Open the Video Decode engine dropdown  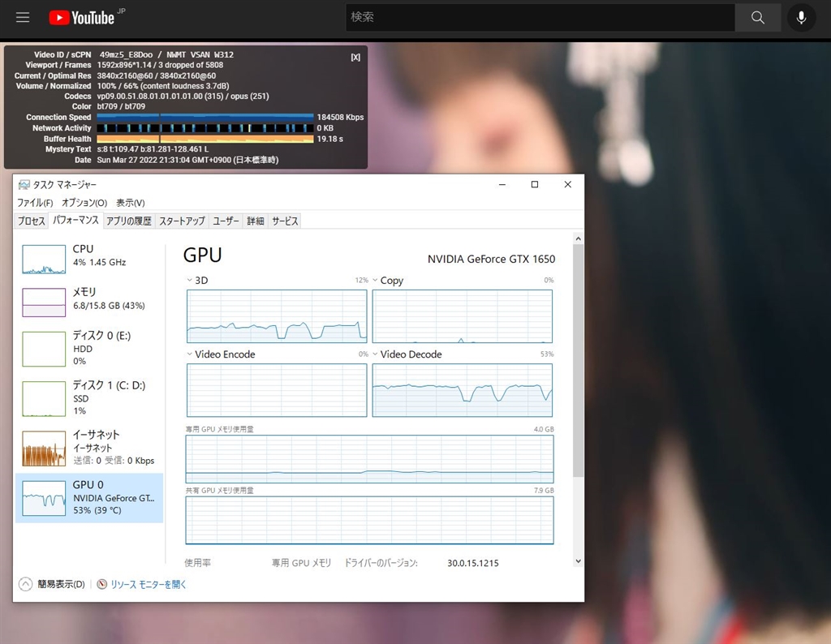pyautogui.click(x=375, y=354)
